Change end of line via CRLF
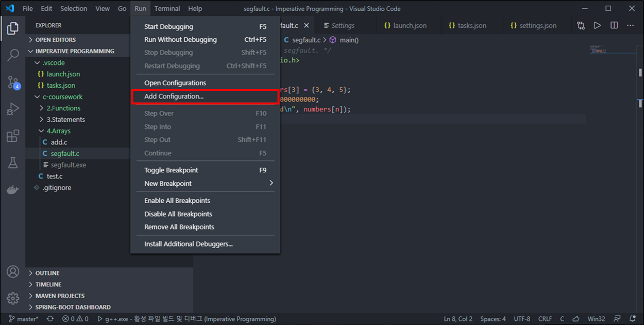644x325 pixels. 545,319
